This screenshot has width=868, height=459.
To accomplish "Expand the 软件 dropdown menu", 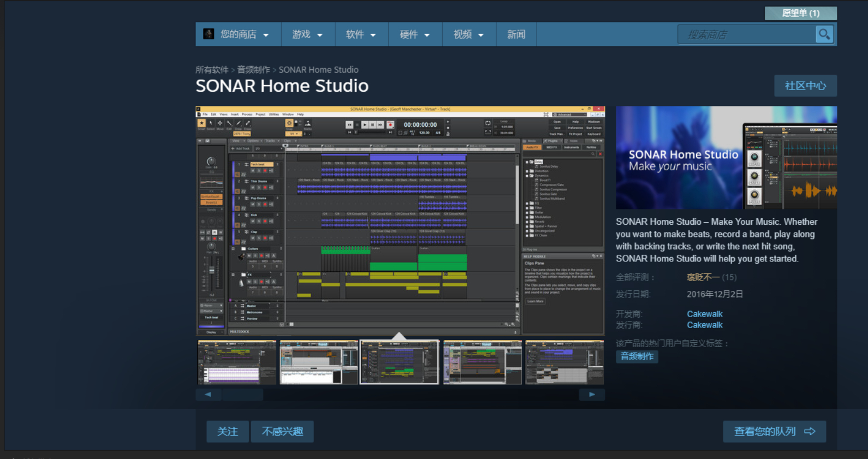I will [361, 34].
